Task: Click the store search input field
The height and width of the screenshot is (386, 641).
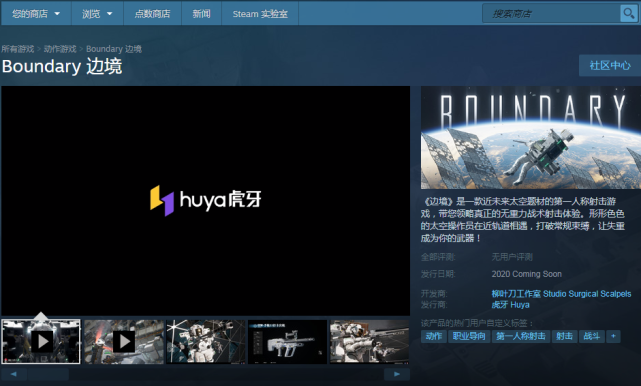Action: pos(551,13)
